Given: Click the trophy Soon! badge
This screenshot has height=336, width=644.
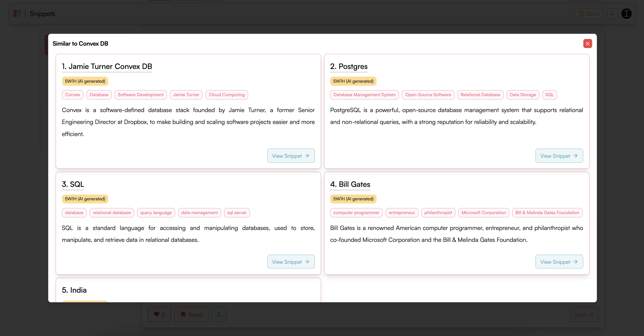Looking at the screenshot, I should (589, 14).
